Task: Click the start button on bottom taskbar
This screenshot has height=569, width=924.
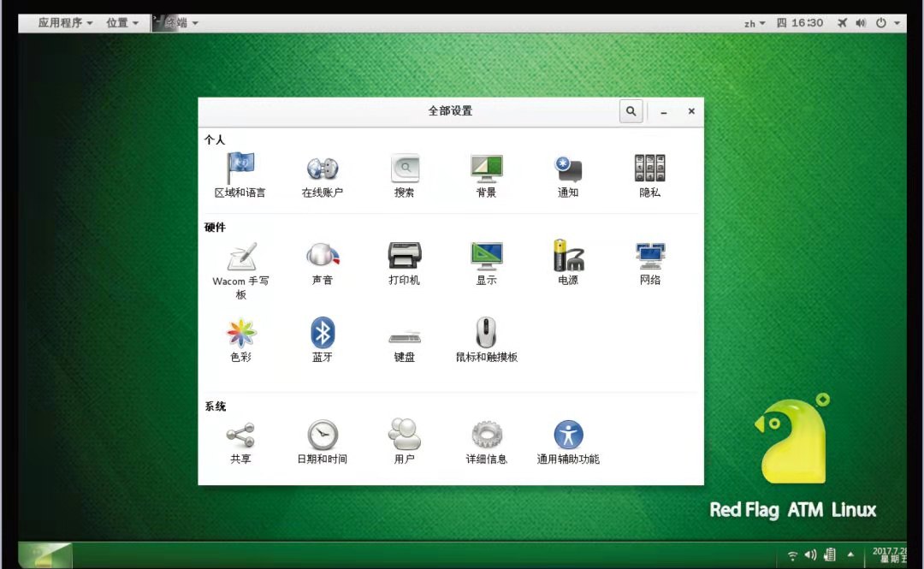Action: (45, 555)
